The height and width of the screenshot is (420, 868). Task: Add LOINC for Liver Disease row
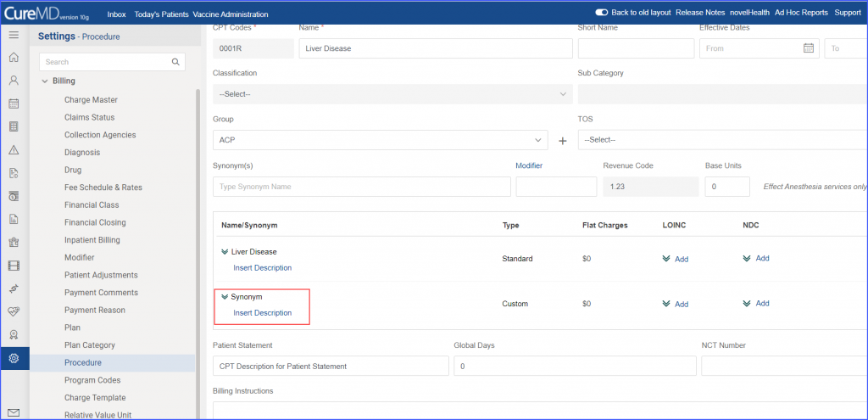[x=682, y=259]
